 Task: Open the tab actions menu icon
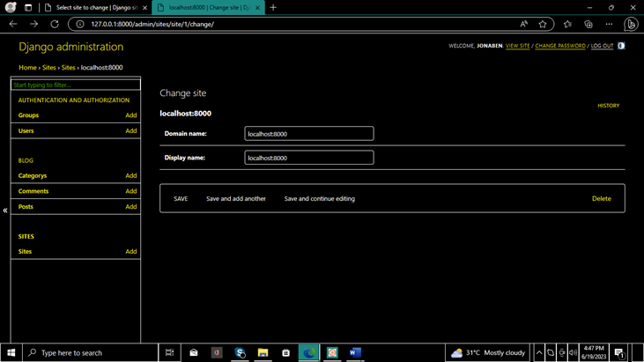(28, 7)
